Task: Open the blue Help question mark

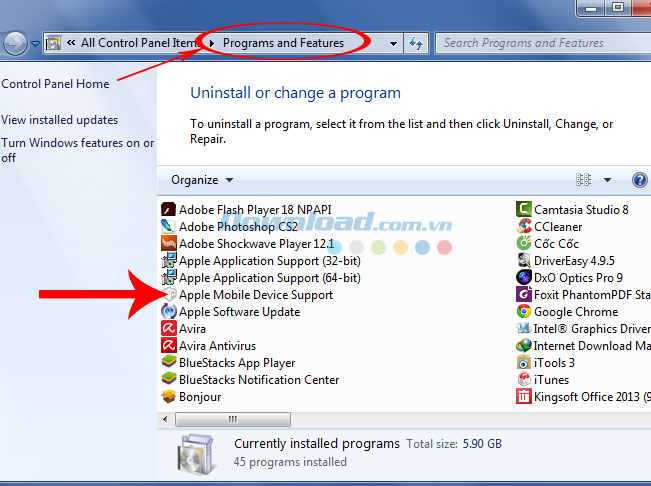Action: coord(639,180)
